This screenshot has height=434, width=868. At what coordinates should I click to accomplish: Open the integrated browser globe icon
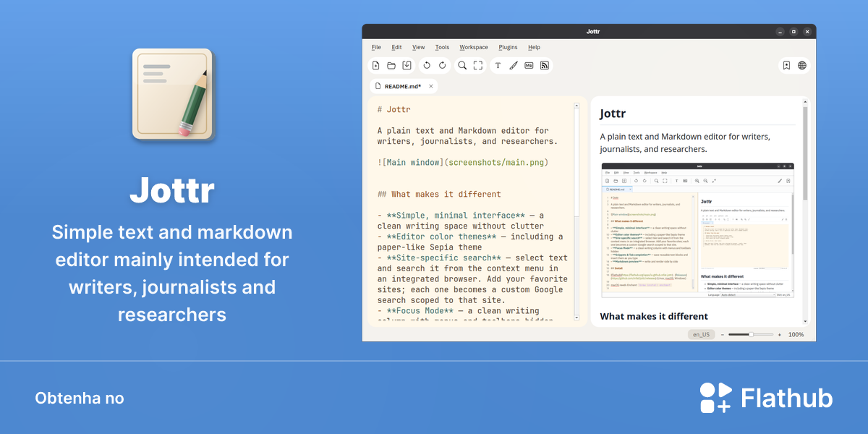pyautogui.click(x=802, y=65)
